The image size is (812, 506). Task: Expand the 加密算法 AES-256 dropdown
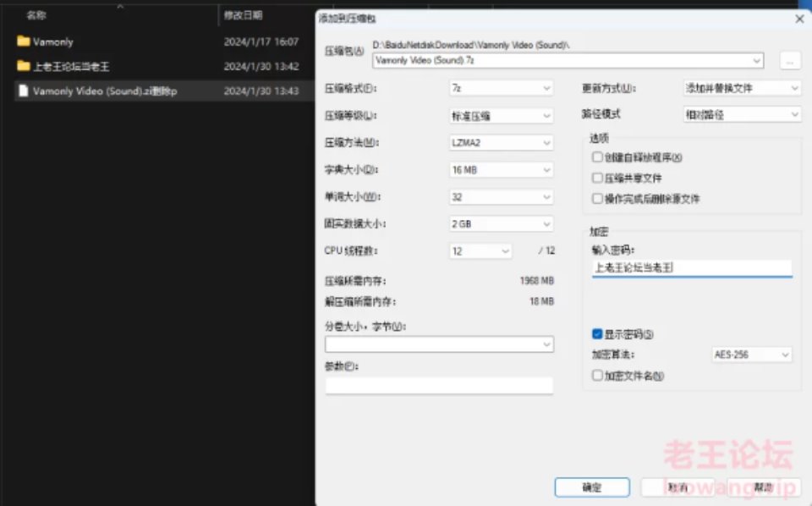coord(751,355)
